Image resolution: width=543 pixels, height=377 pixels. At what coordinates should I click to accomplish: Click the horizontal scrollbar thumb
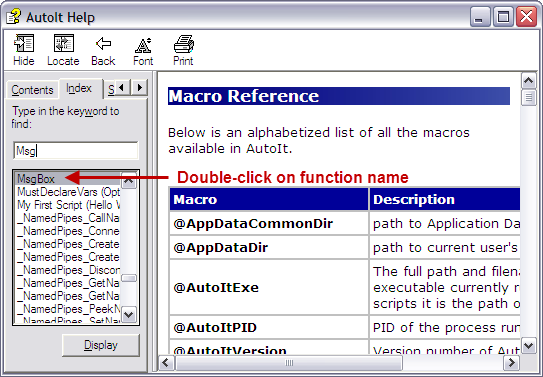pyautogui.click(x=289, y=363)
